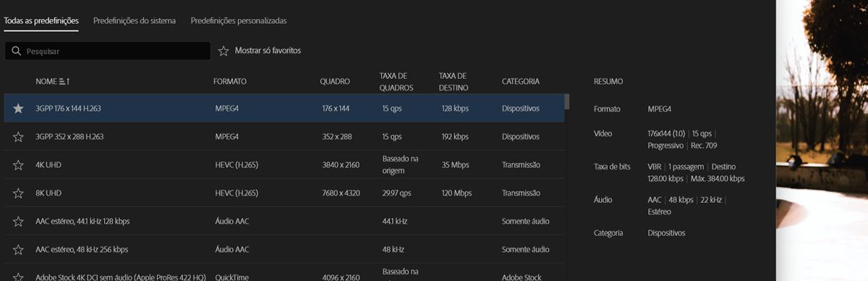This screenshot has width=868, height=281.
Task: Open Todas as predefinições tab
Action: coord(41,20)
